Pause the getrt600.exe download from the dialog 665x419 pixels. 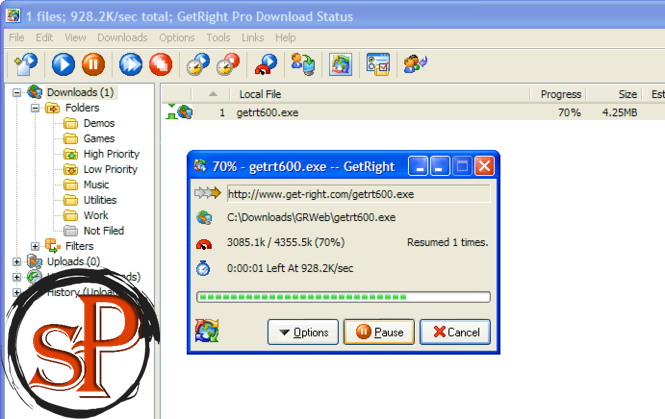click(x=379, y=332)
